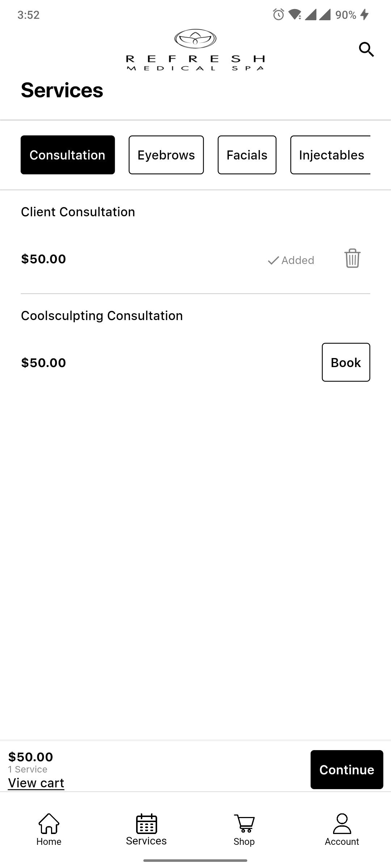Open the search magnifier icon
This screenshot has width=391, height=868.
[366, 49]
